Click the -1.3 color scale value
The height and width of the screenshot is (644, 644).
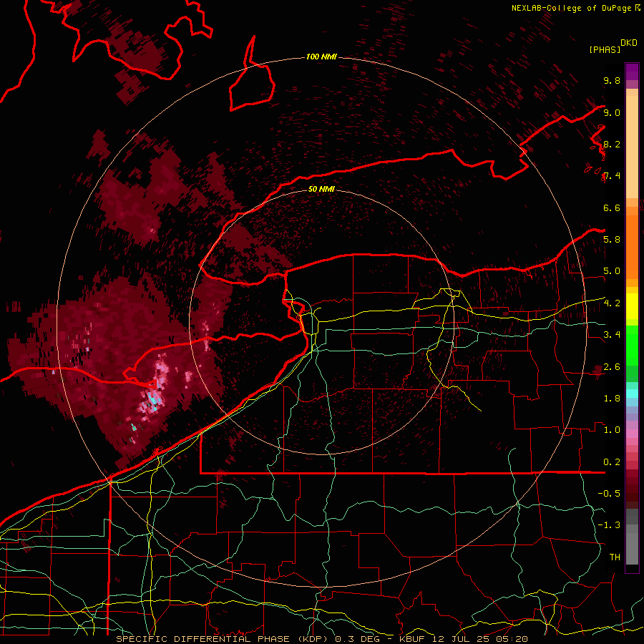pyautogui.click(x=609, y=525)
